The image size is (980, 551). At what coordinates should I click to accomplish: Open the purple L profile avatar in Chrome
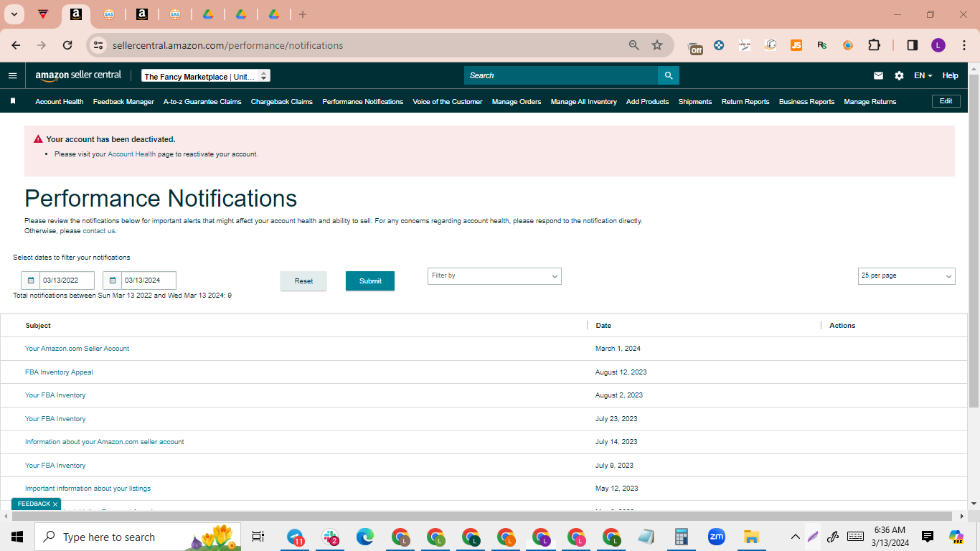coord(938,45)
